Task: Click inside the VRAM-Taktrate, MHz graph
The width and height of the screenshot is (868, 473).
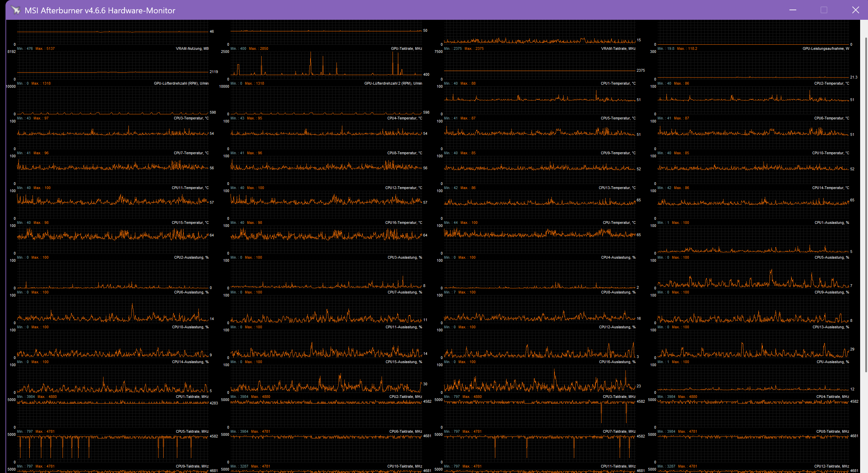Action: [x=540, y=65]
